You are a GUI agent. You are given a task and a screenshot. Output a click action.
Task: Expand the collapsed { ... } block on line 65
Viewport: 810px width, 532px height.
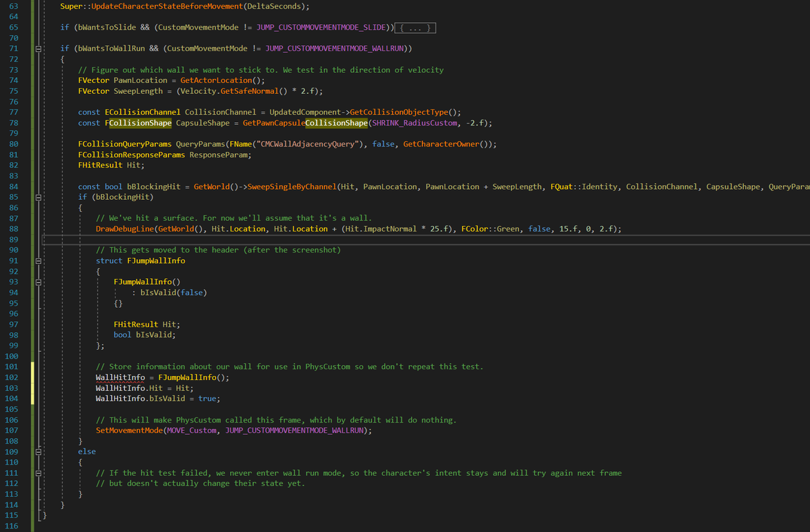415,28
